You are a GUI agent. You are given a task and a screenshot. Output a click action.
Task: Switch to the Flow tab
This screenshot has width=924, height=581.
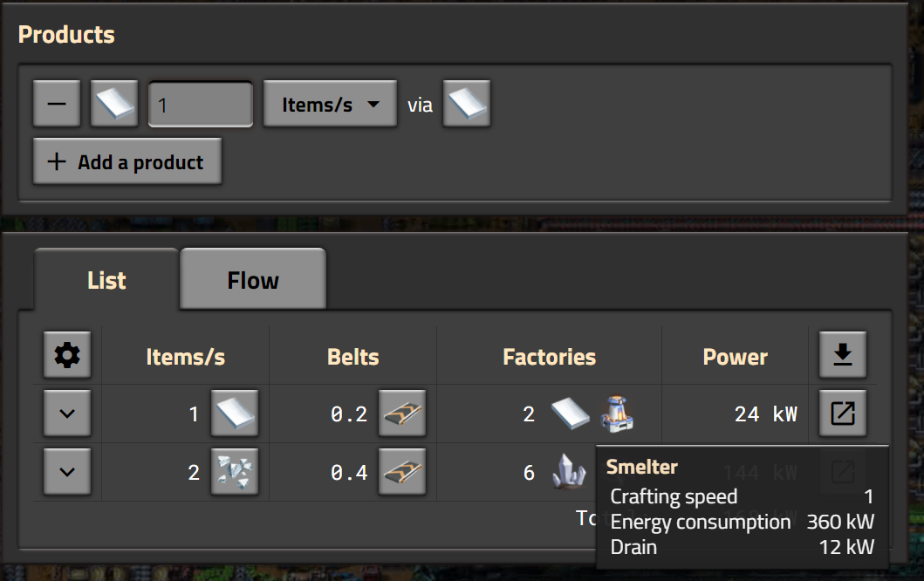tap(252, 277)
